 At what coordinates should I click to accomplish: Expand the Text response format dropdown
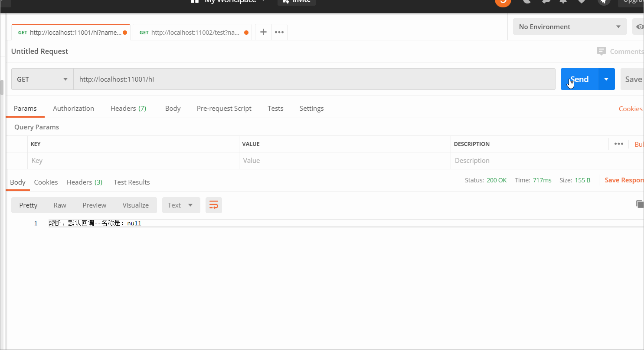[181, 205]
